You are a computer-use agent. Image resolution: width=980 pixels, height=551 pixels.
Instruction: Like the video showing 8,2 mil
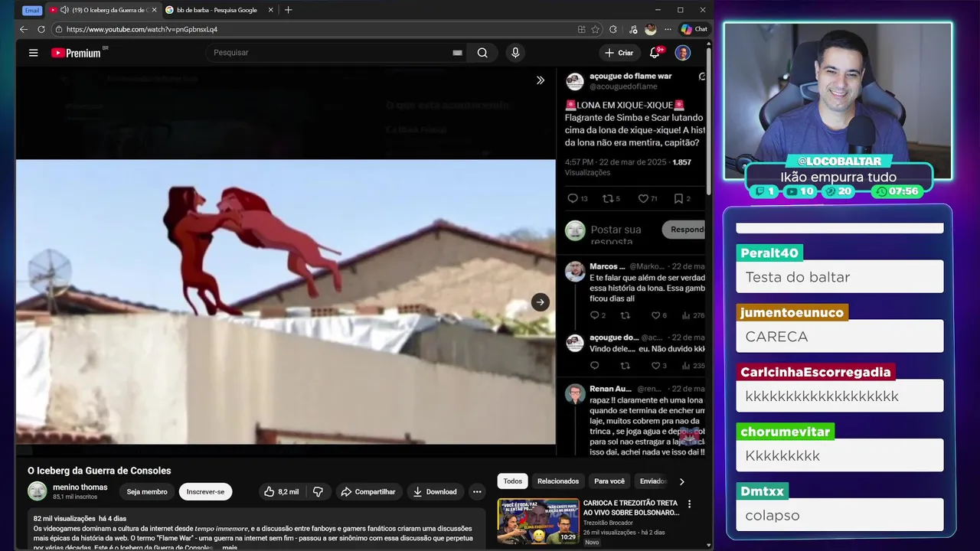pyautogui.click(x=282, y=492)
